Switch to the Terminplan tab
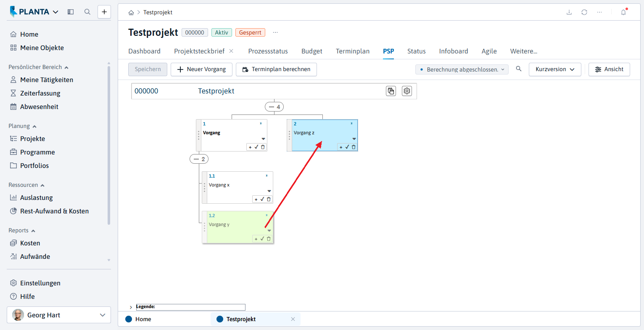 tap(353, 51)
